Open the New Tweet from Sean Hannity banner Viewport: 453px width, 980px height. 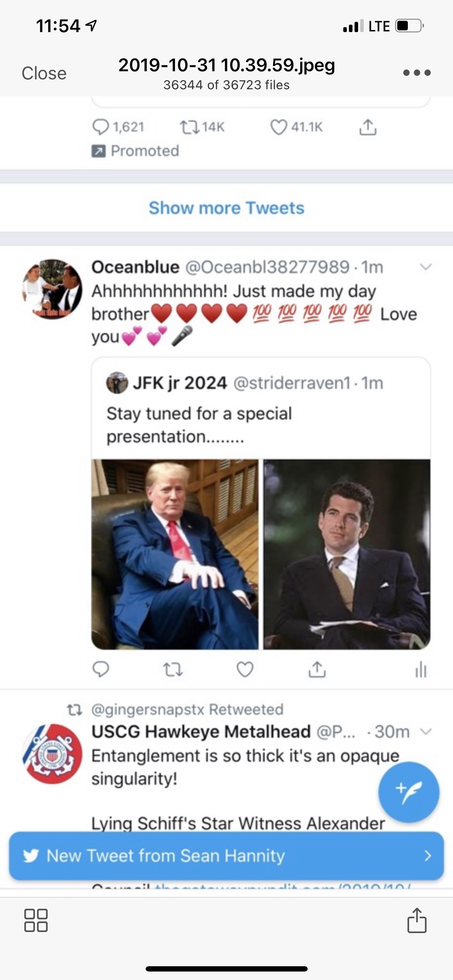pos(226,855)
